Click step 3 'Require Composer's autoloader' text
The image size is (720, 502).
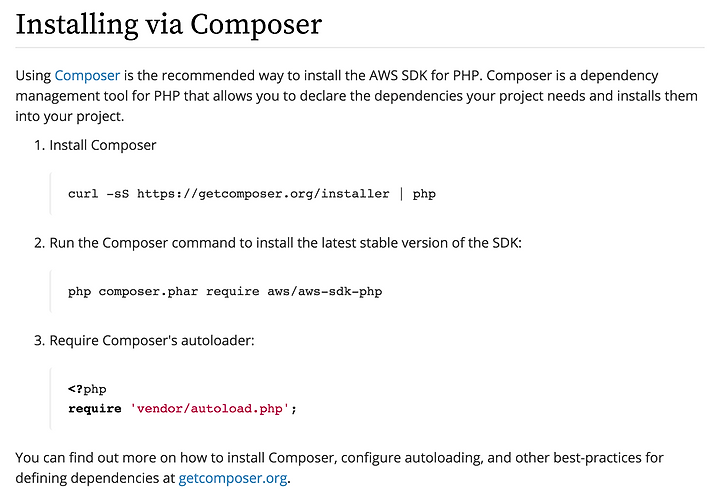151,340
